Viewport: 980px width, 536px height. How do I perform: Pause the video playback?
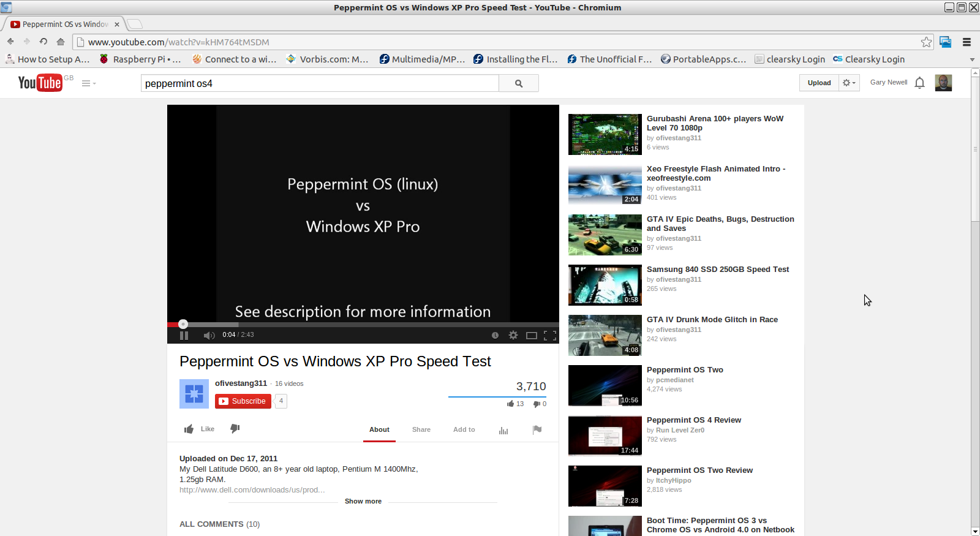coord(184,335)
